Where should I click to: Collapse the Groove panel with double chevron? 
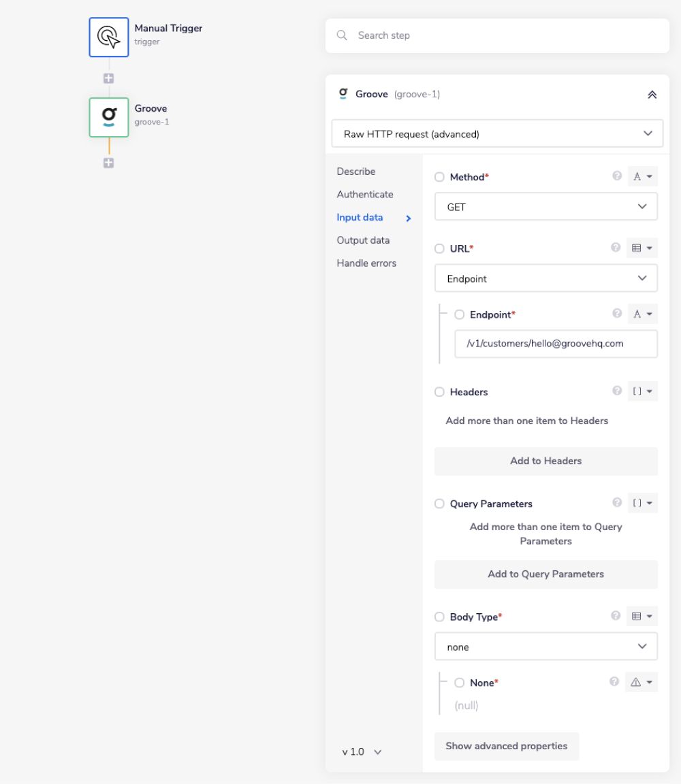point(652,95)
